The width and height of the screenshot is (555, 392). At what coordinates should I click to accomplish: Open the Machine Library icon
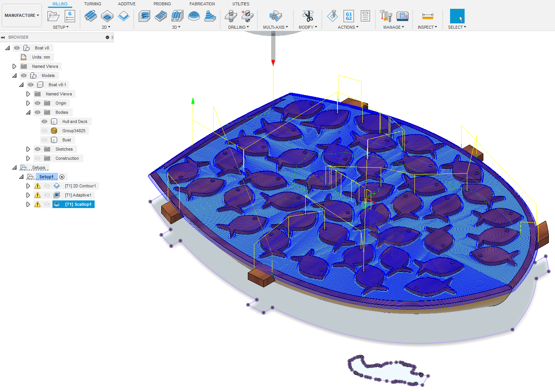click(402, 16)
